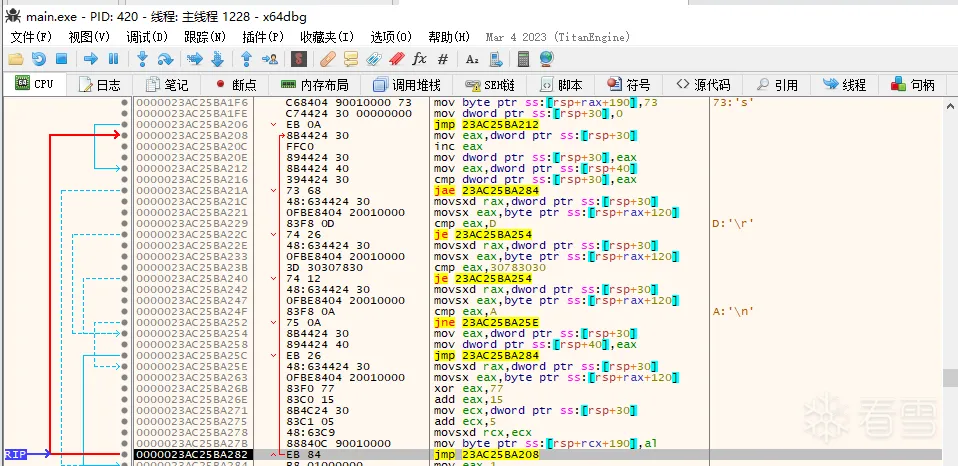Toggle breakpoint dot at address 0000023AC25BA278
The height and width of the screenshot is (466, 958).
pos(125,432)
